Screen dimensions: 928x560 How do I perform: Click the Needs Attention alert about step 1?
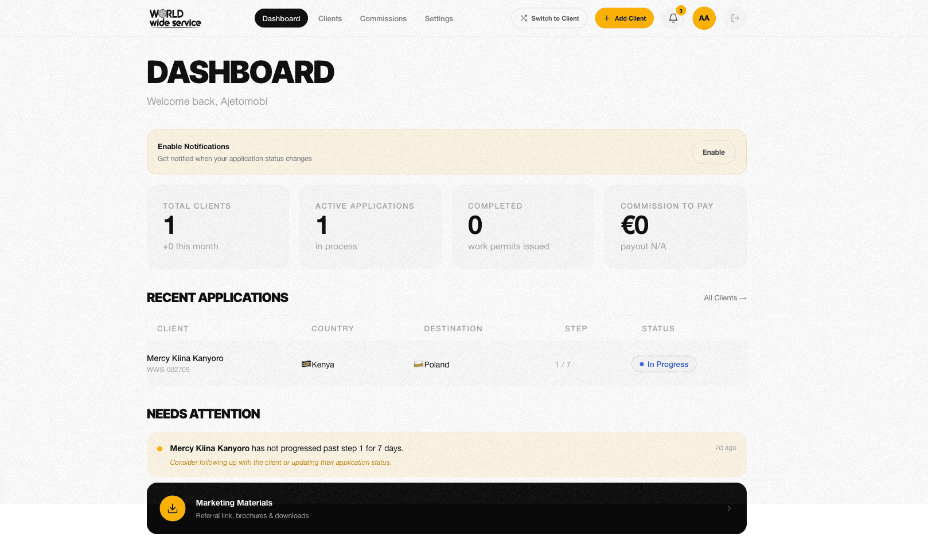[446, 455]
